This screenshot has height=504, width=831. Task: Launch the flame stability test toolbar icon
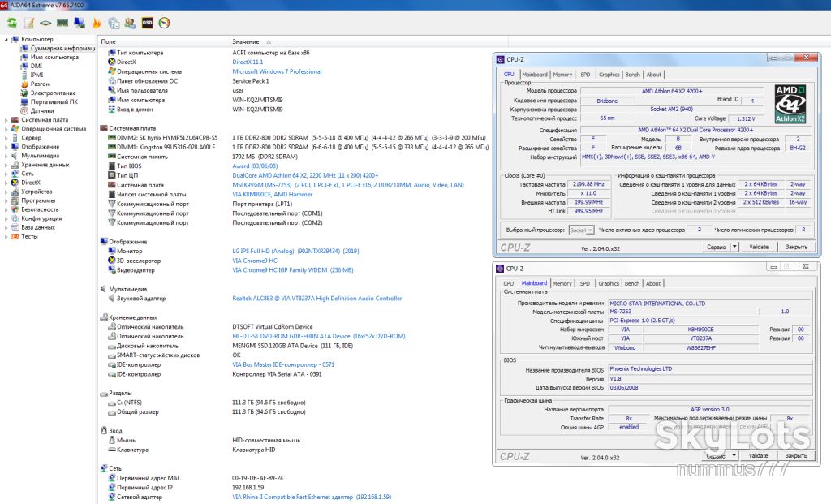click(x=97, y=23)
